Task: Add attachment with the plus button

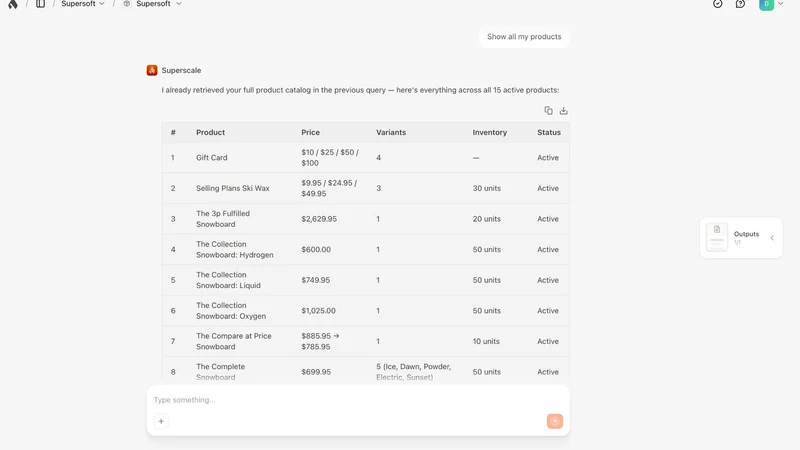Action: point(161,421)
